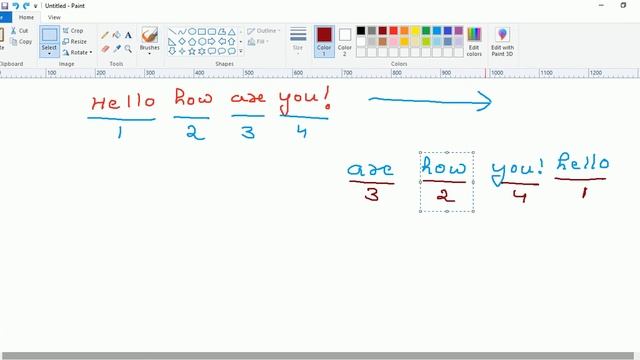Select the Pencil tool
This screenshot has height=360, width=640.
pyautogui.click(x=105, y=36)
